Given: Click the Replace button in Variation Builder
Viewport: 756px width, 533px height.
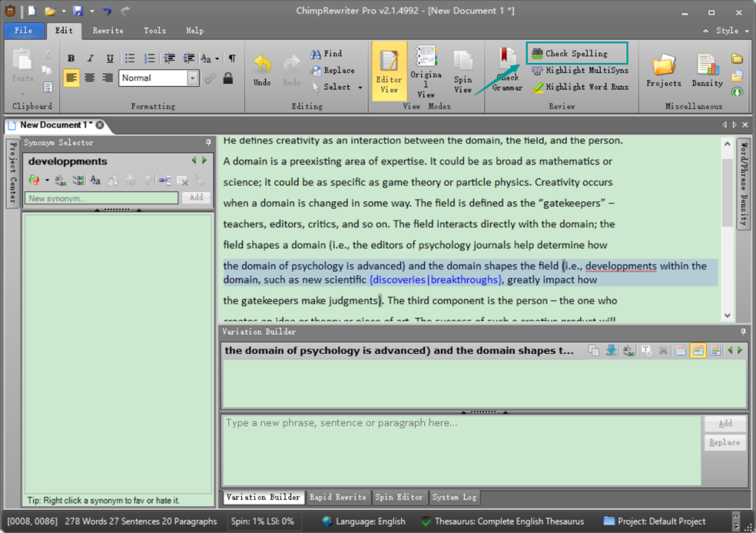Looking at the screenshot, I should click(724, 442).
